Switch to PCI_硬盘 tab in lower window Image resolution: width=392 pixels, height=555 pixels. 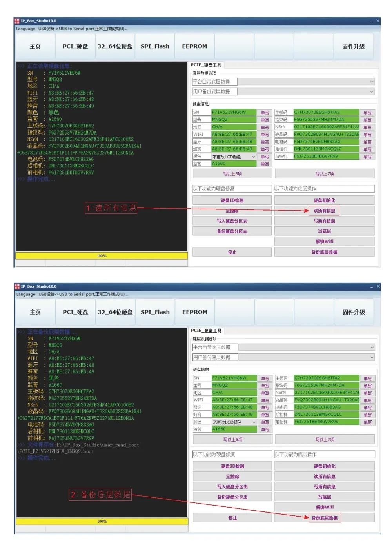pyautogui.click(x=76, y=312)
